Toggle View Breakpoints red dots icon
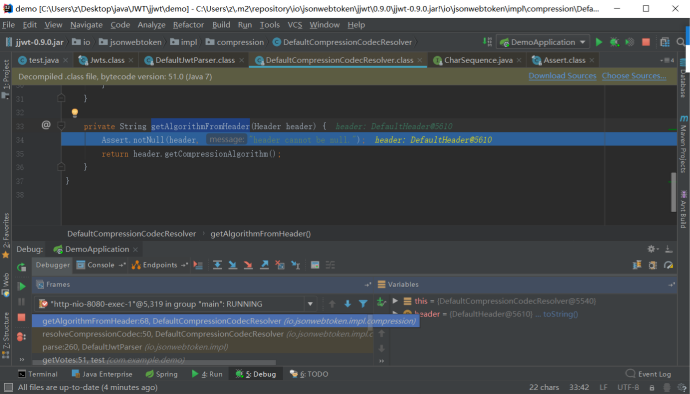This screenshot has width=690, height=394. click(x=21, y=337)
